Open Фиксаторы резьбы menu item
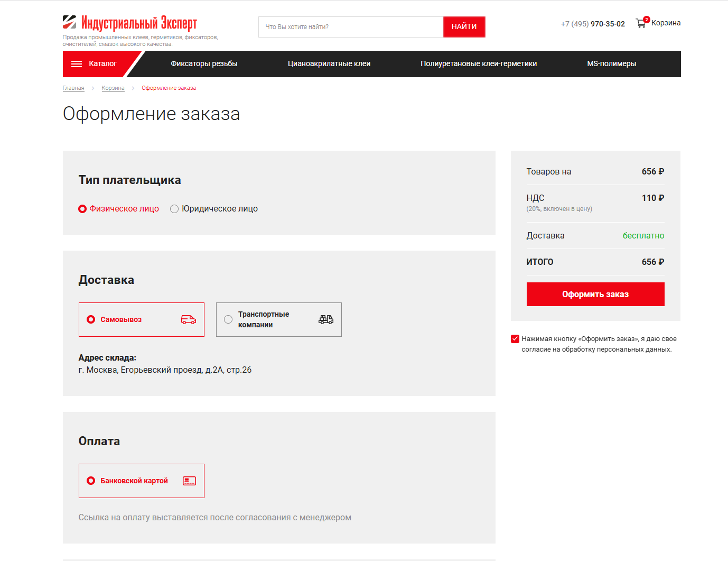The height and width of the screenshot is (561, 728). 204,64
